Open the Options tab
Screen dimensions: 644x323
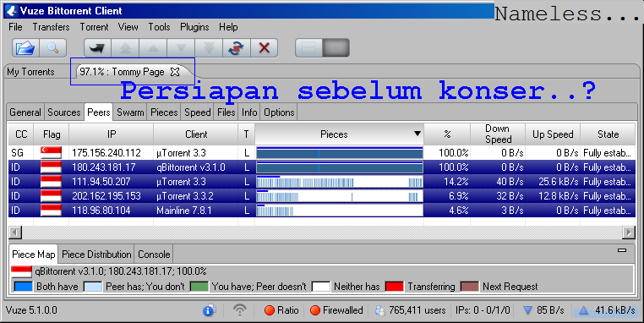[x=279, y=112]
